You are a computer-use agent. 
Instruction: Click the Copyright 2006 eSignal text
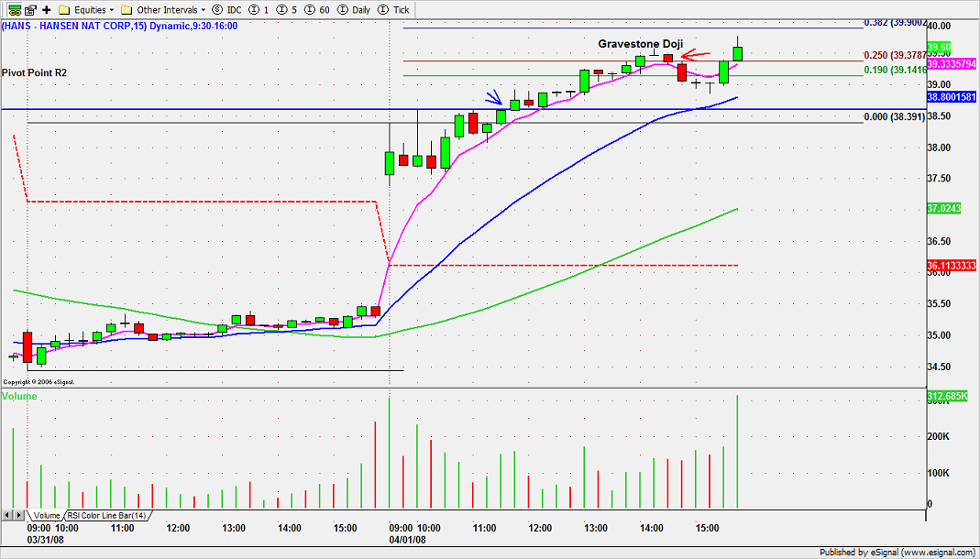click(x=39, y=381)
